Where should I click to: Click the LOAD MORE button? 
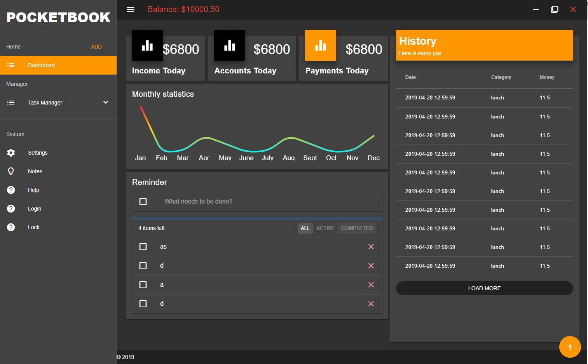[x=484, y=288]
